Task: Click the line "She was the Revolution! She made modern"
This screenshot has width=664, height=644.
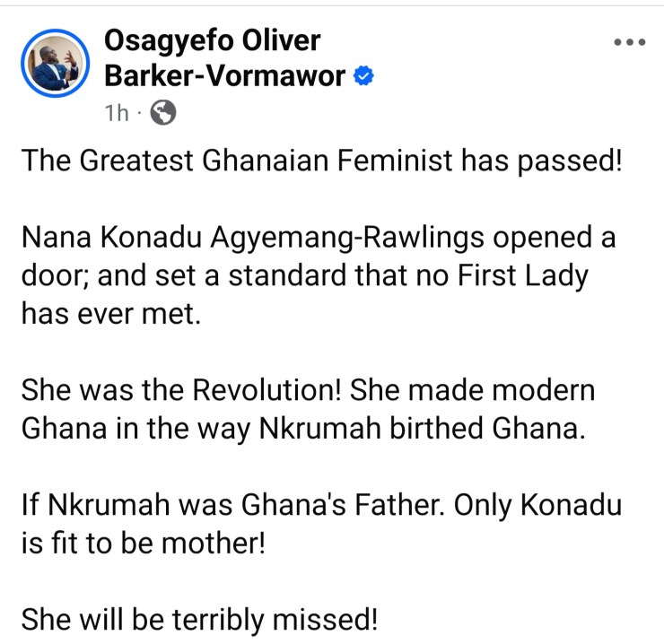Action: point(307,392)
